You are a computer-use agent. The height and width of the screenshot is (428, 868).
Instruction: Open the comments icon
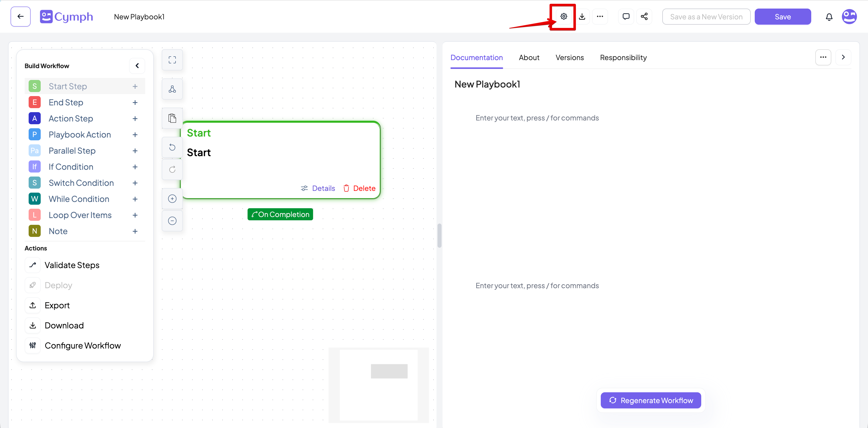626,16
